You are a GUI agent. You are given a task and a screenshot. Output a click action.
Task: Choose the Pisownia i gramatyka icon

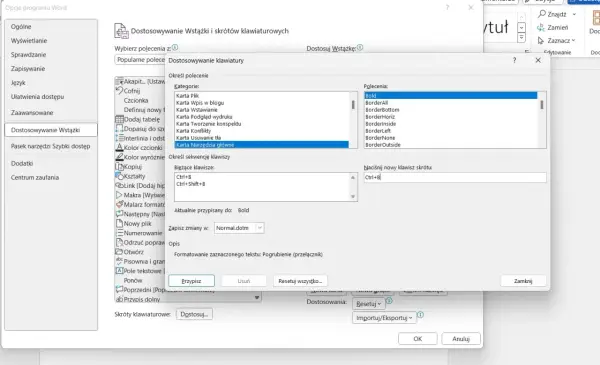119,261
